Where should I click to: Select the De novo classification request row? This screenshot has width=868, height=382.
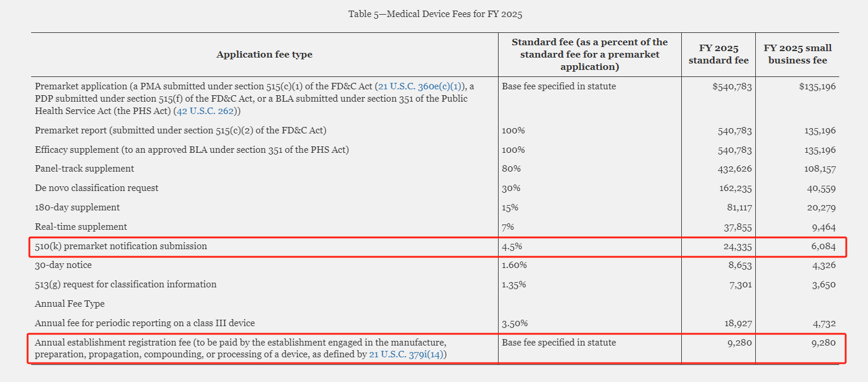[96, 188]
